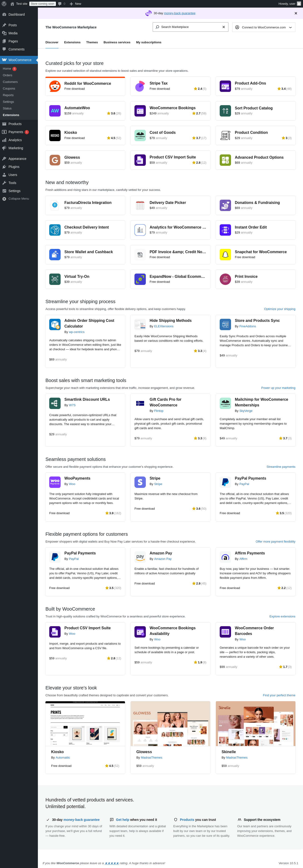Screen dimensions: 303x868
Task: Click the Snapchat for WooCommerce icon
Action: coord(225,255)
